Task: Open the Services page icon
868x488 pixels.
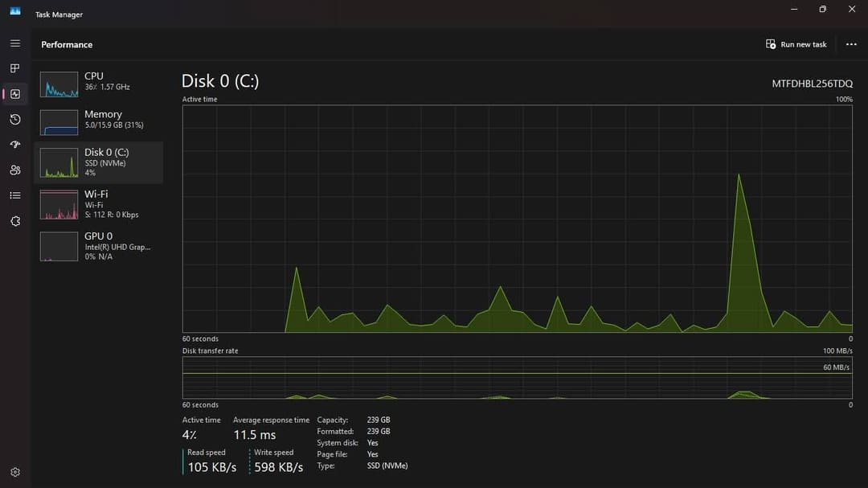Action: 15,221
